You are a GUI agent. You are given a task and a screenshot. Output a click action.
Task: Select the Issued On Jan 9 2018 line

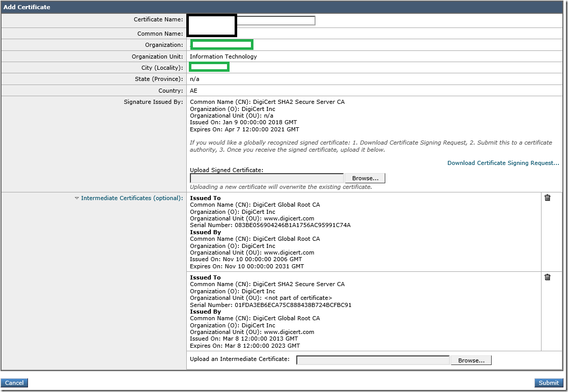click(x=243, y=122)
